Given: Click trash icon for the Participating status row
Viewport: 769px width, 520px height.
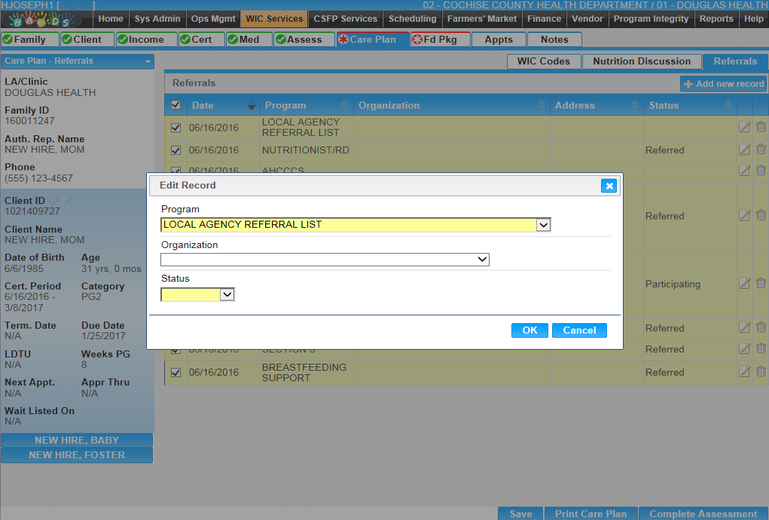Looking at the screenshot, I should pos(760,284).
